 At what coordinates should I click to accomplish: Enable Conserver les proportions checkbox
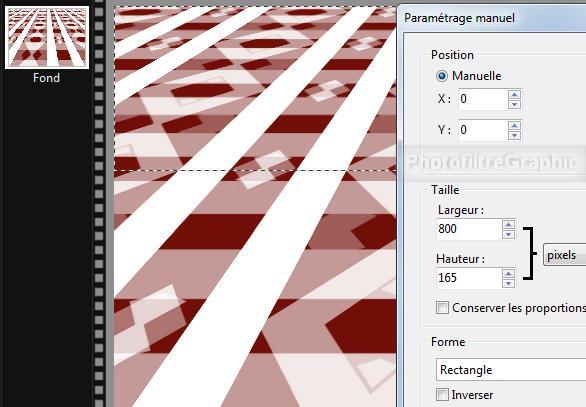442,308
